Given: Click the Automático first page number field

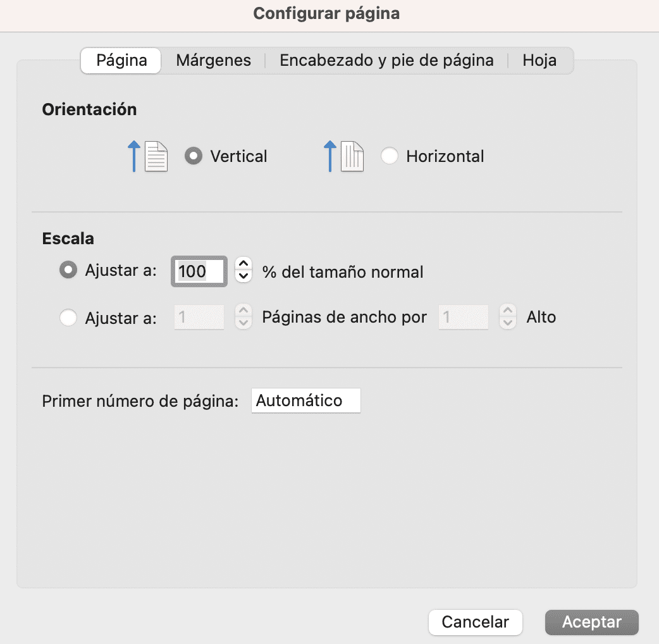Looking at the screenshot, I should tap(305, 400).
